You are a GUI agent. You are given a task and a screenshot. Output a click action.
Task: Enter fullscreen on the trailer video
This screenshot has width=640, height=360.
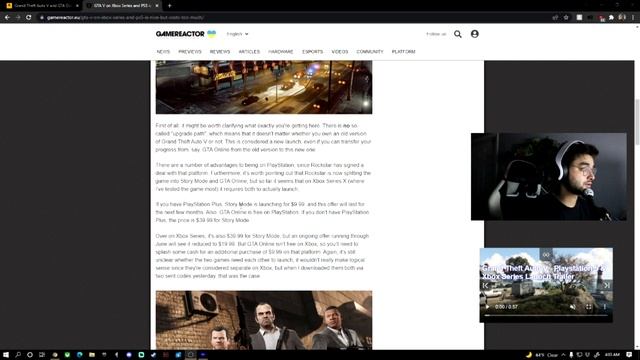589,307
